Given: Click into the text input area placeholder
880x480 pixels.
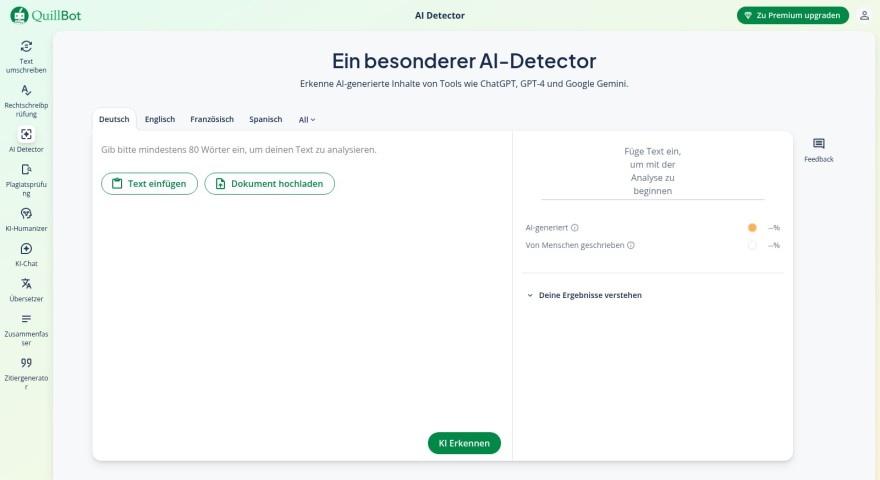Looking at the screenshot, I should coord(239,150).
